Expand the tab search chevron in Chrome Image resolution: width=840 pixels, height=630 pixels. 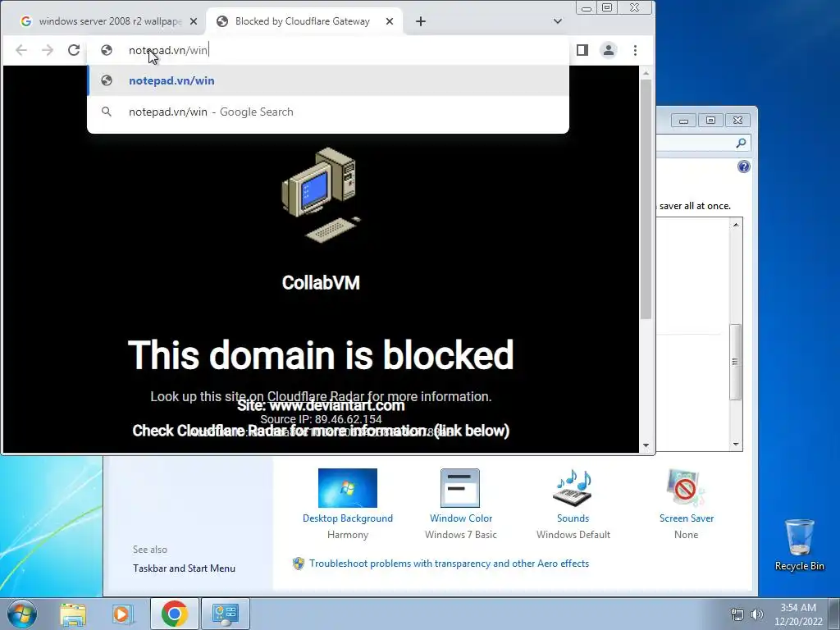[x=558, y=21]
